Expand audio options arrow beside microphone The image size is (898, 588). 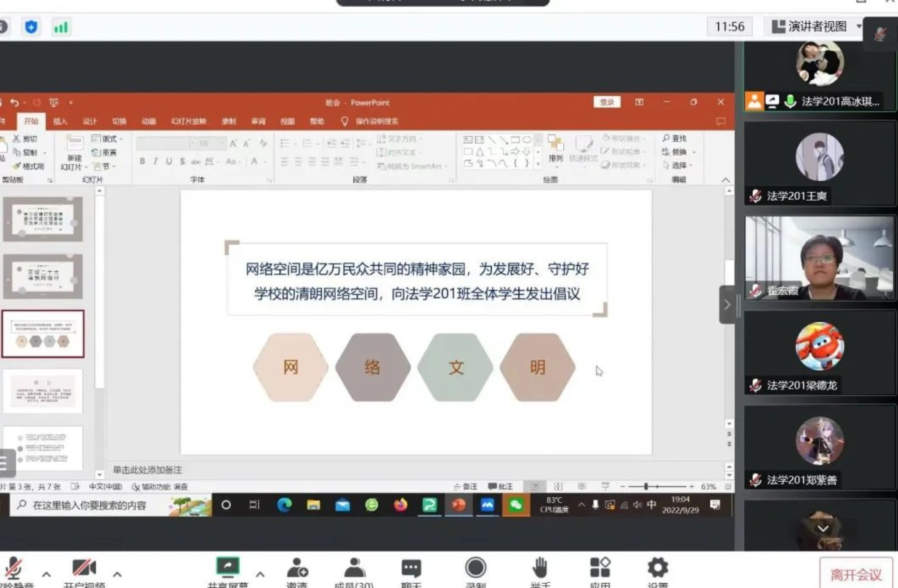coord(47,574)
